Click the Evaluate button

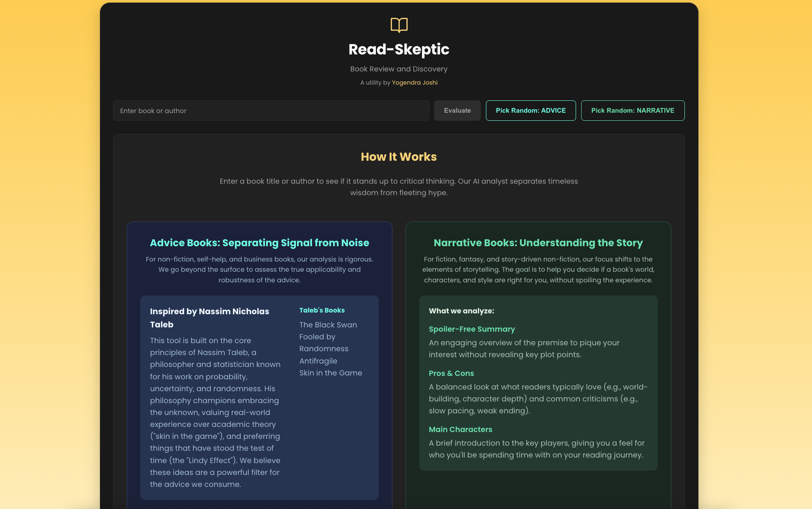coord(457,111)
